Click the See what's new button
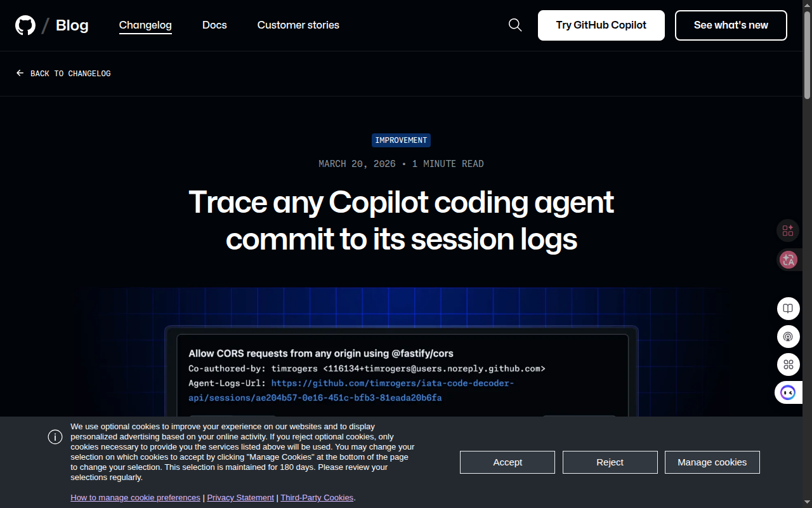The image size is (812, 508). tap(731, 25)
